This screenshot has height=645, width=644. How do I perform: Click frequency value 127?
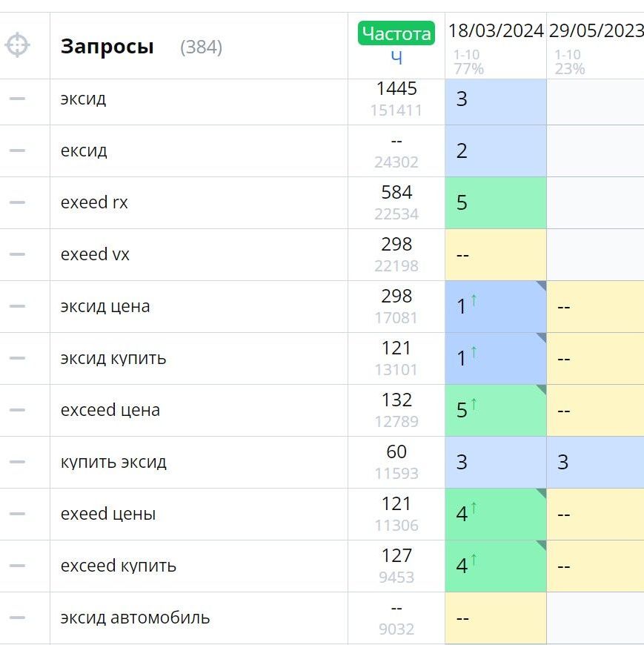coord(396,555)
